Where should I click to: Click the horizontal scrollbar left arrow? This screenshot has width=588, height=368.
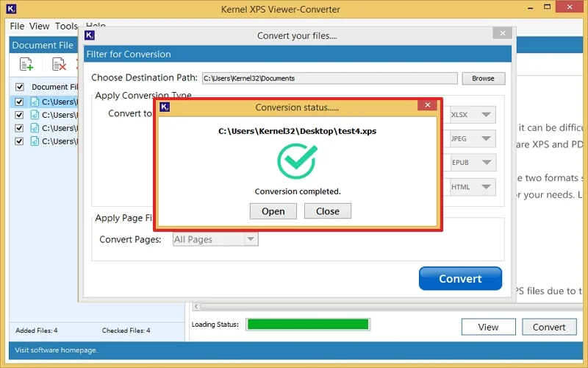(x=196, y=306)
